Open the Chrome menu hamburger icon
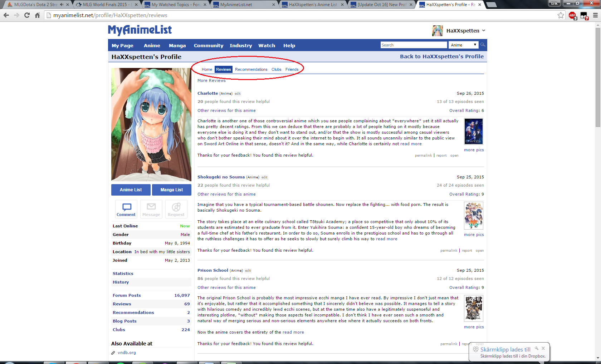The height and width of the screenshot is (364, 601). point(595,15)
